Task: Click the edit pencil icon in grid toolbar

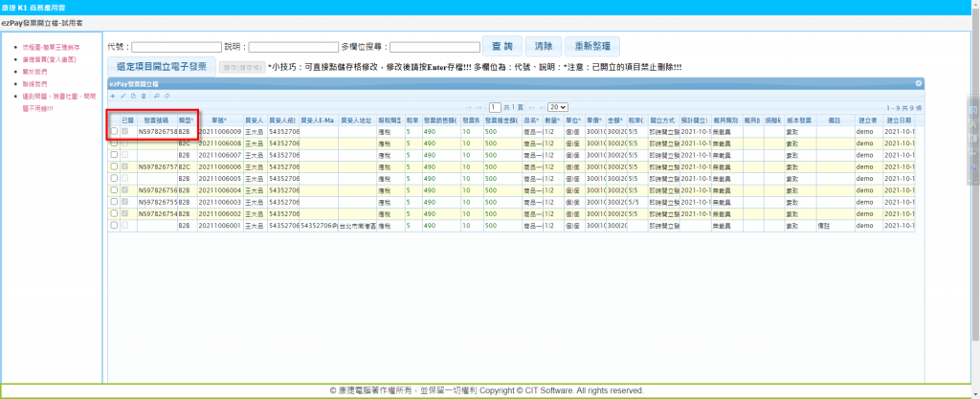Action: [123, 96]
